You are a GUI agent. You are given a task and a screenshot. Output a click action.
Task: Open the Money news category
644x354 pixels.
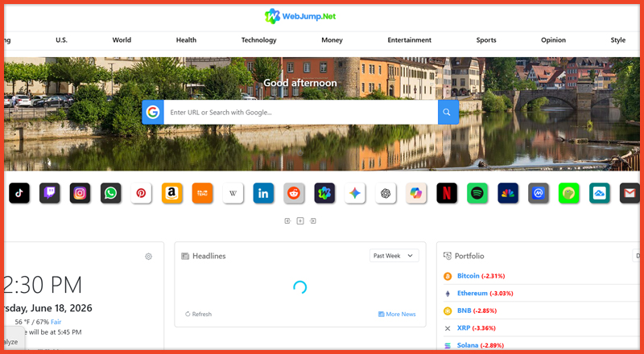[x=332, y=40]
